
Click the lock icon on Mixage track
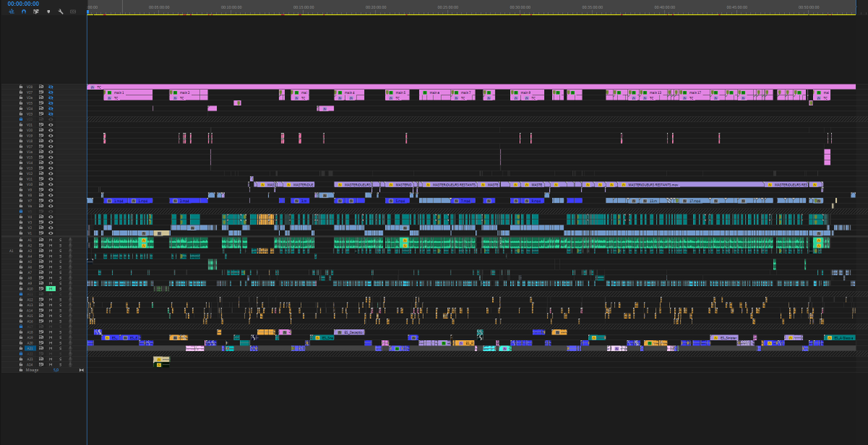point(21,370)
